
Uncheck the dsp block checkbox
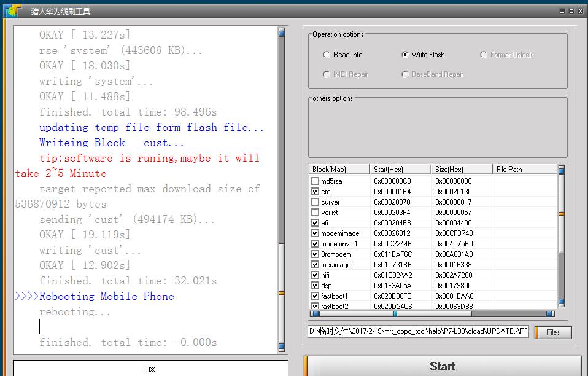click(x=315, y=285)
